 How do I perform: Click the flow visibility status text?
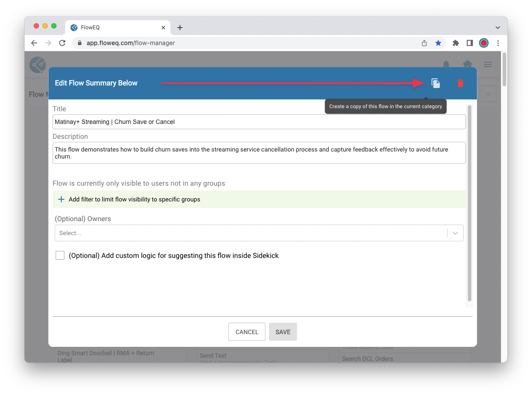point(139,183)
